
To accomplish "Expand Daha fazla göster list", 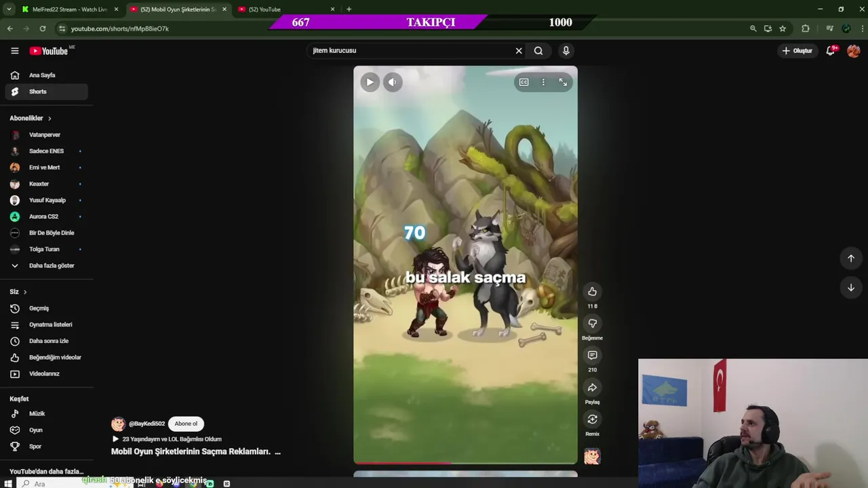I will coord(46,266).
